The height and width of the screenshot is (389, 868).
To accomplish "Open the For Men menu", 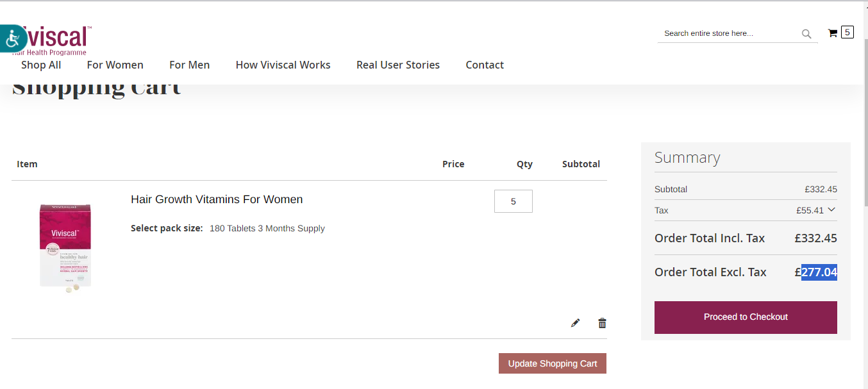I will 190,65.
